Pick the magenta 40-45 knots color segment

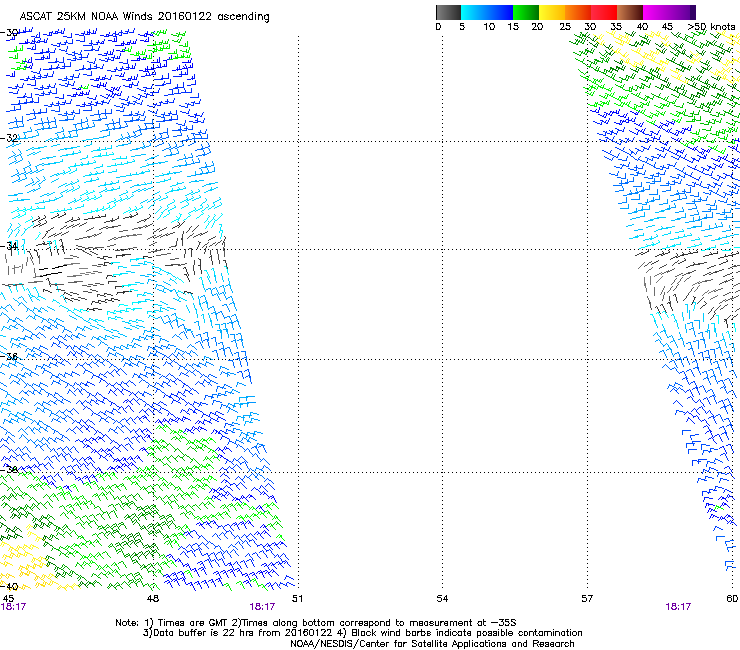(656, 12)
